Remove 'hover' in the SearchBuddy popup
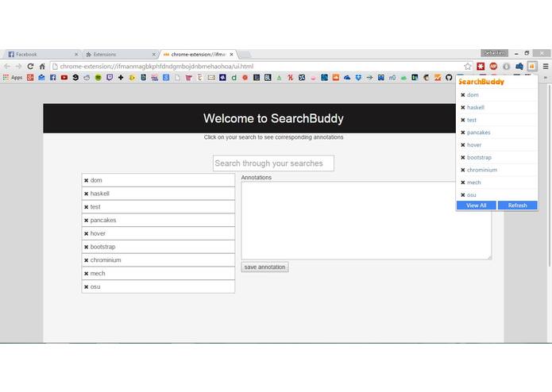Viewport: 552px width, 392px height. pos(463,145)
